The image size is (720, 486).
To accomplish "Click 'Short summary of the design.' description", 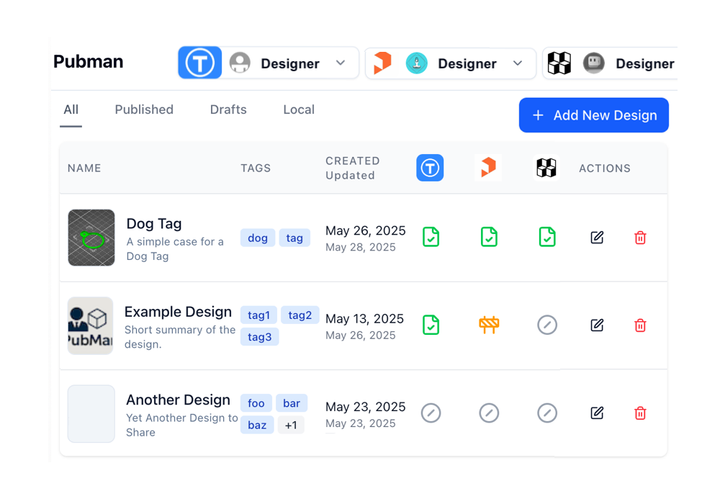I will tap(180, 337).
